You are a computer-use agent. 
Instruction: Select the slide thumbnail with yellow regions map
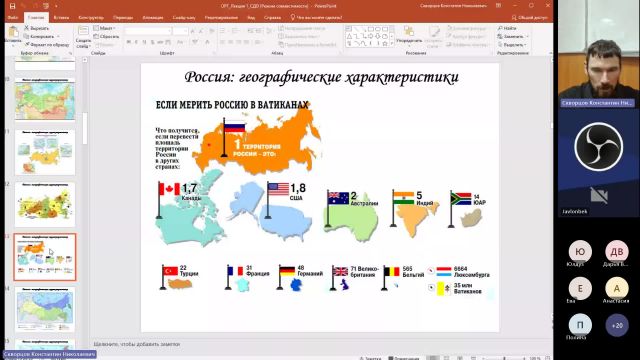tap(45, 204)
